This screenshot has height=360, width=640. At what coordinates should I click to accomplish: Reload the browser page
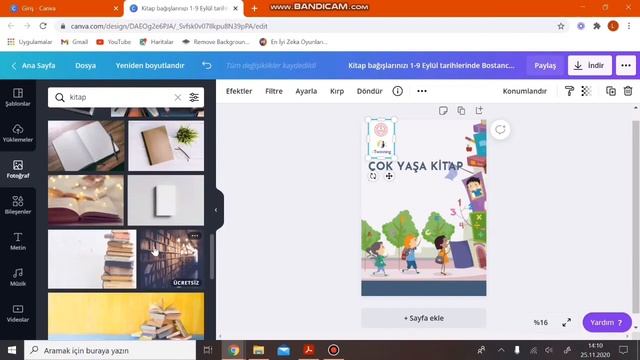tap(43, 26)
